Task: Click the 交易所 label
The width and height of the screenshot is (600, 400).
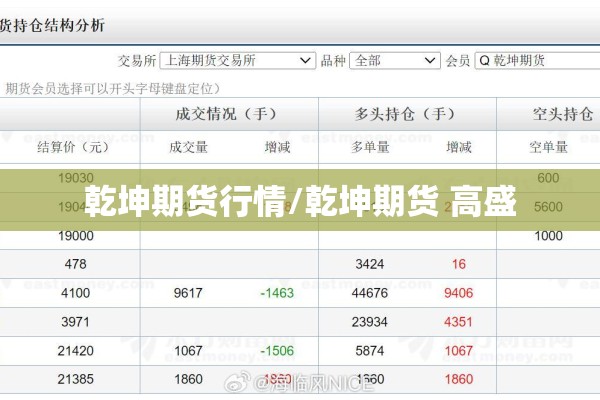Action: pos(137,61)
